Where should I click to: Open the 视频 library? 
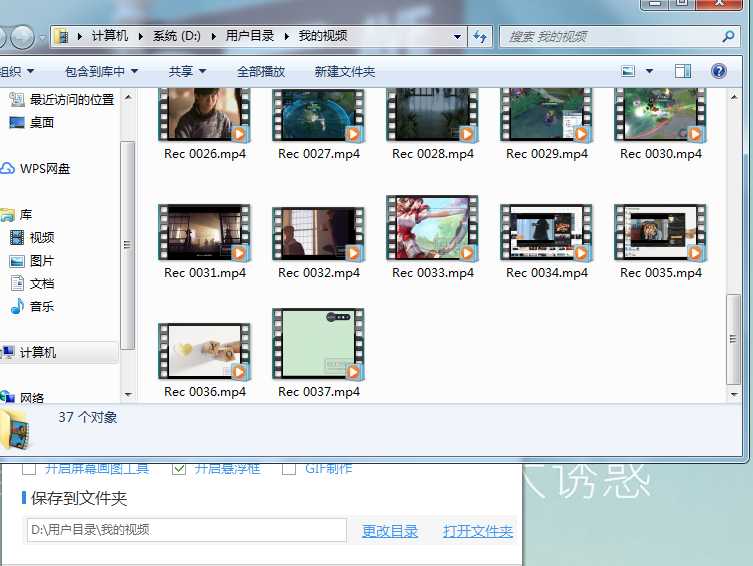click(x=42, y=238)
